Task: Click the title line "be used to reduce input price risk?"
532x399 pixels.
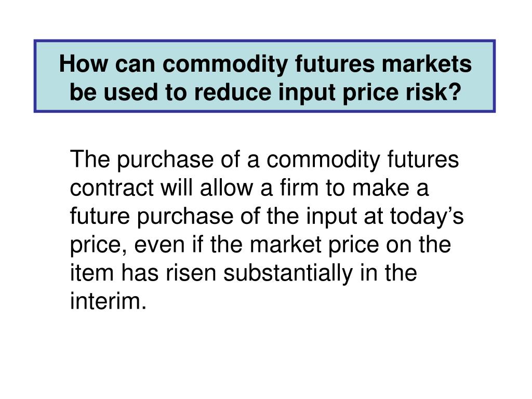Action: pyautogui.click(x=265, y=92)
